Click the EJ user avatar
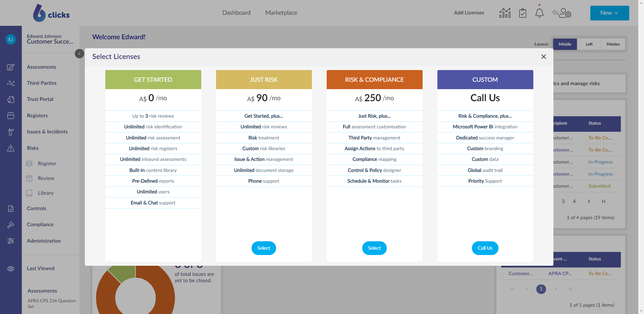 (x=11, y=40)
